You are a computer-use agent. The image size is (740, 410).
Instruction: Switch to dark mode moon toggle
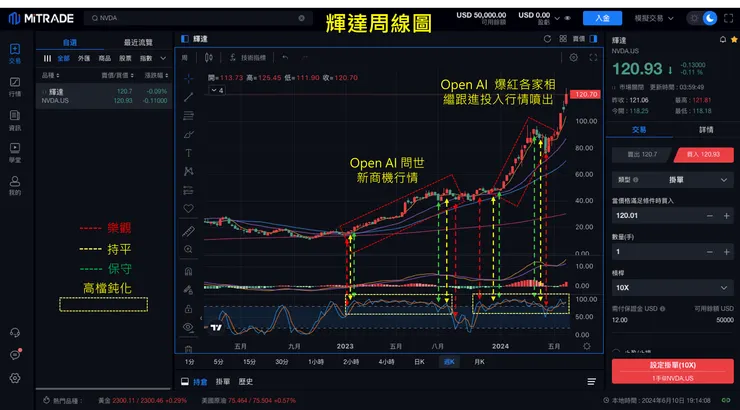coord(710,18)
